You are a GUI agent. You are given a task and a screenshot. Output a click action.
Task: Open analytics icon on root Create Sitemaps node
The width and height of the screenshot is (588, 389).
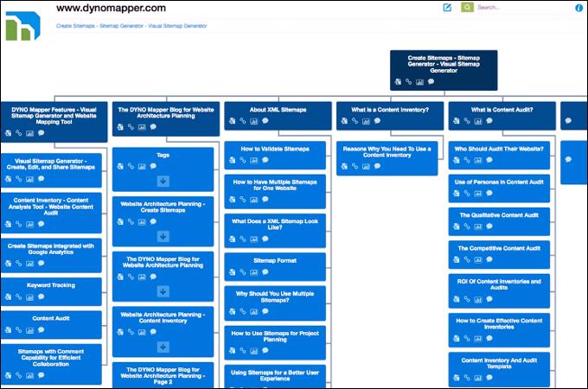pyautogui.click(x=420, y=82)
